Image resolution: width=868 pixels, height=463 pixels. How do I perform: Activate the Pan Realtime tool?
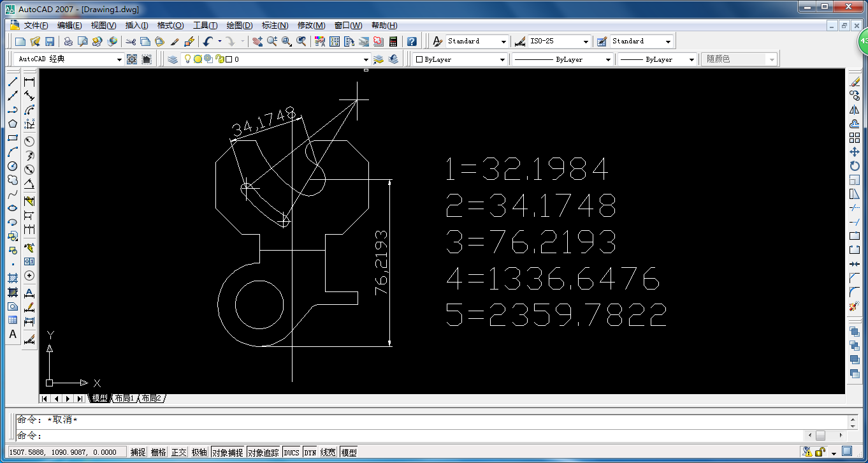tap(258, 41)
